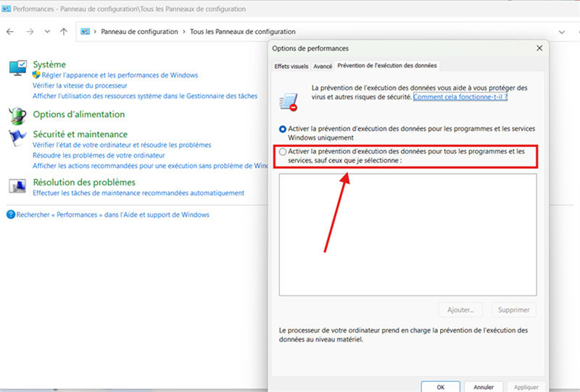580x392 pixels.
Task: Click the Supprimer button
Action: tap(514, 310)
